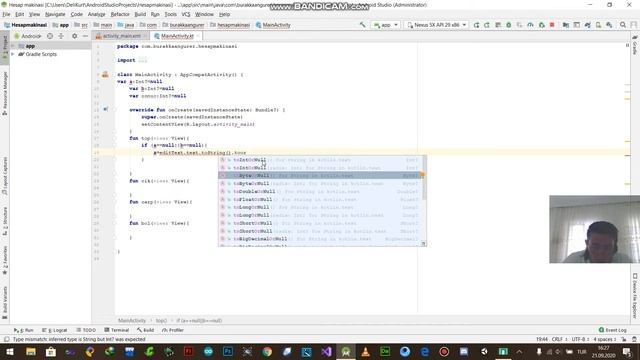
Task: Click the 4 spaces indent selector
Action: pos(604,339)
